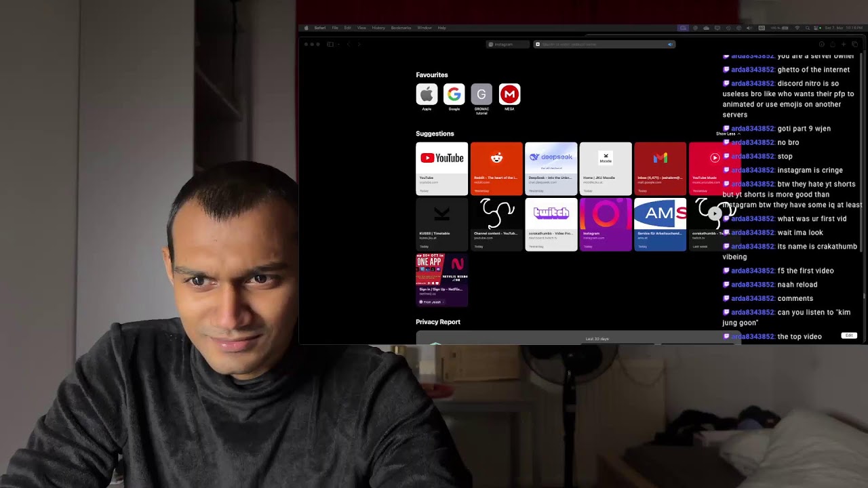Open the KUSSS Timetable suggestion tile
The height and width of the screenshot is (488, 868).
441,224
